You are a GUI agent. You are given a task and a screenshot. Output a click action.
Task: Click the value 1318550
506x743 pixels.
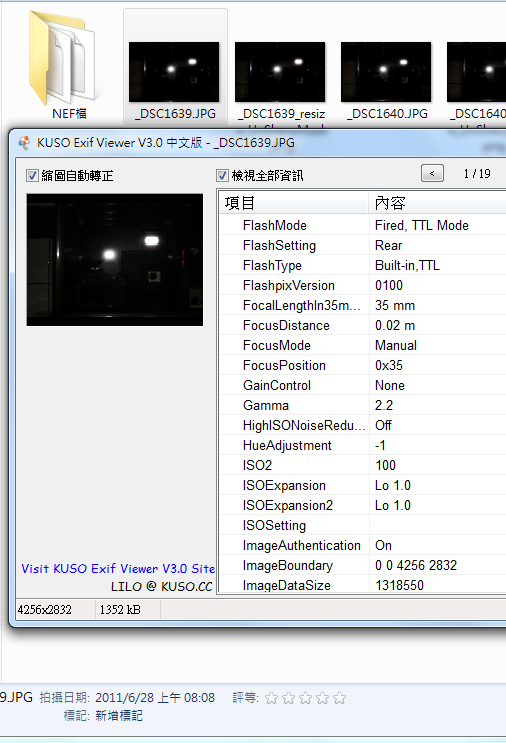pos(399,585)
